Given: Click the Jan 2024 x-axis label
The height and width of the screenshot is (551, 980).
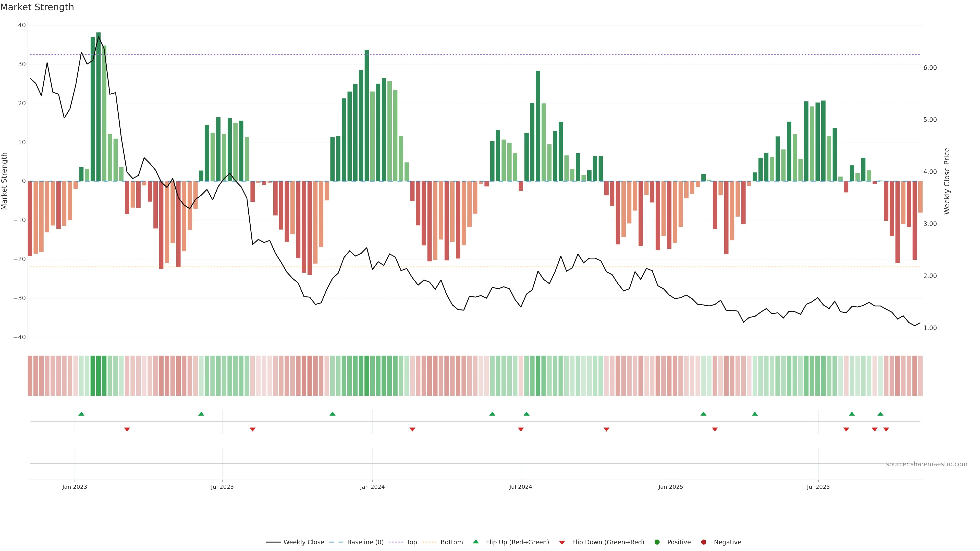Looking at the screenshot, I should pyautogui.click(x=372, y=487).
